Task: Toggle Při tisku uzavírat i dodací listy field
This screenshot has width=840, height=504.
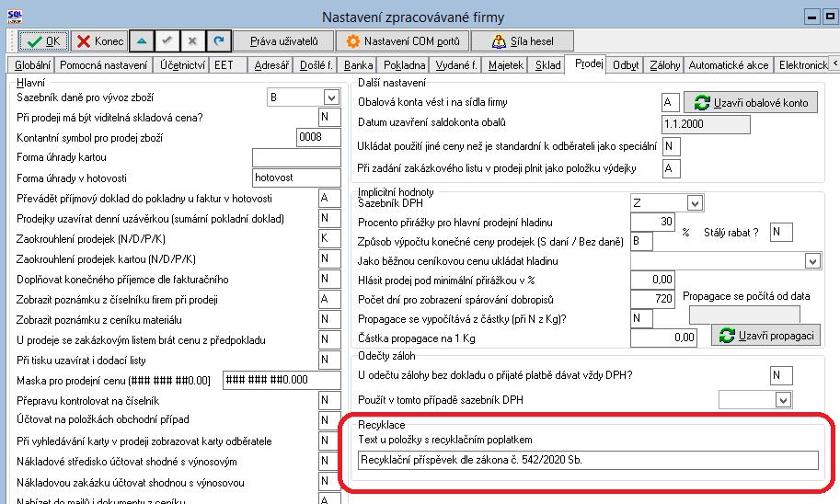Action: click(x=329, y=360)
